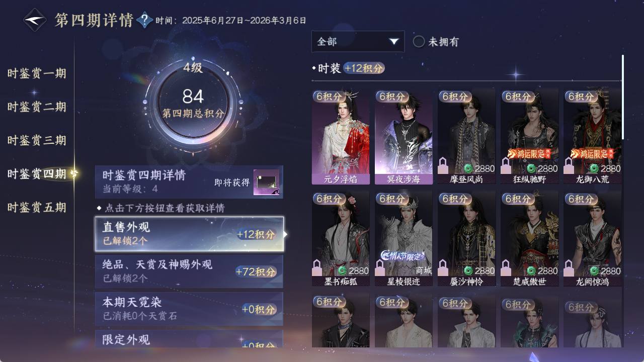Click the back arrow diamond icon
644x362 pixels.
35,20
